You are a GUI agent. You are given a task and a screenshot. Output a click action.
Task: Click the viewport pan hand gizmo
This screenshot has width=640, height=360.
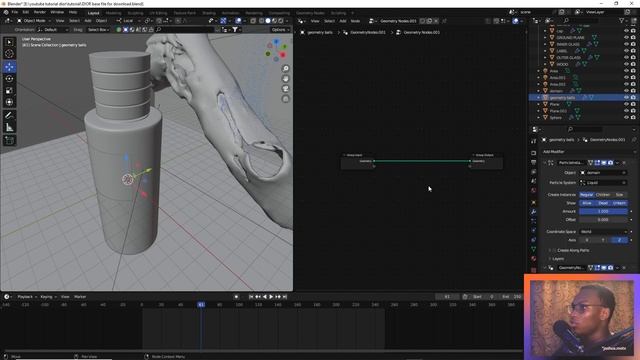pyautogui.click(x=286, y=78)
